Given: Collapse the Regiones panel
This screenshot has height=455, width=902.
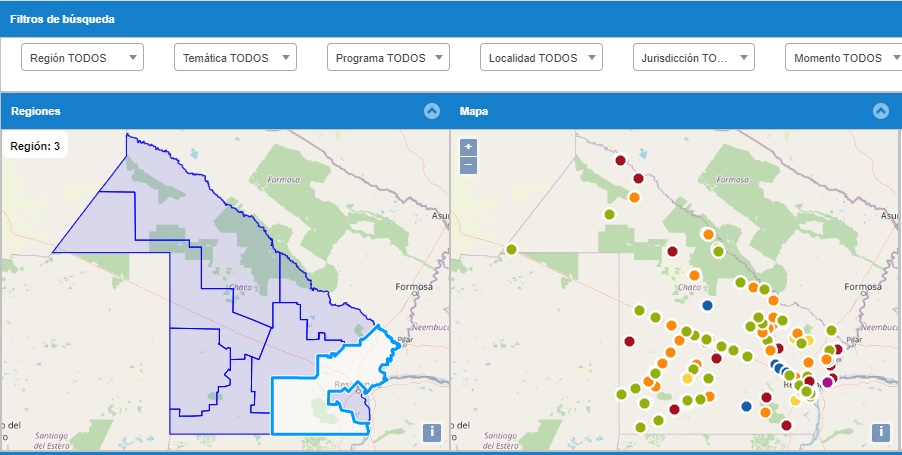Looking at the screenshot, I should (x=432, y=111).
